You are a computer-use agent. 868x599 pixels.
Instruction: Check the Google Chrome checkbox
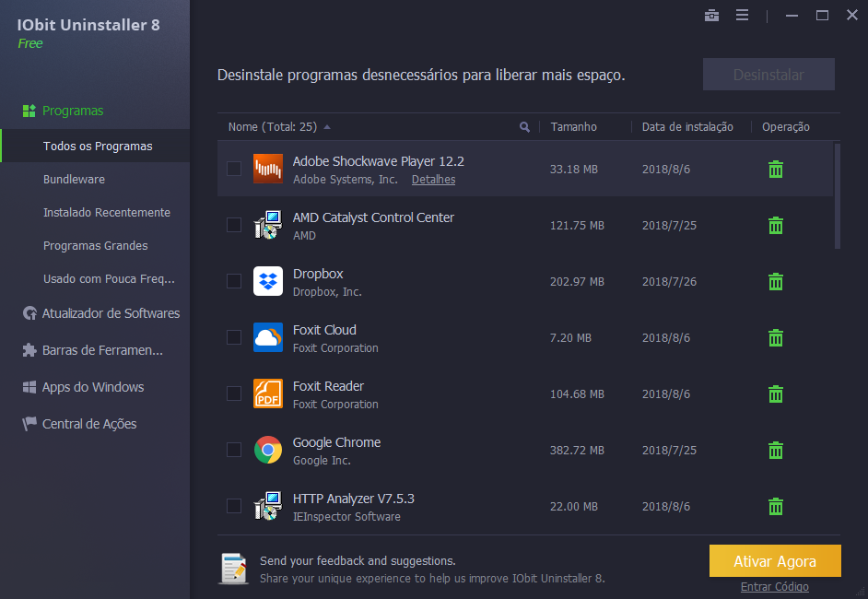(x=234, y=450)
